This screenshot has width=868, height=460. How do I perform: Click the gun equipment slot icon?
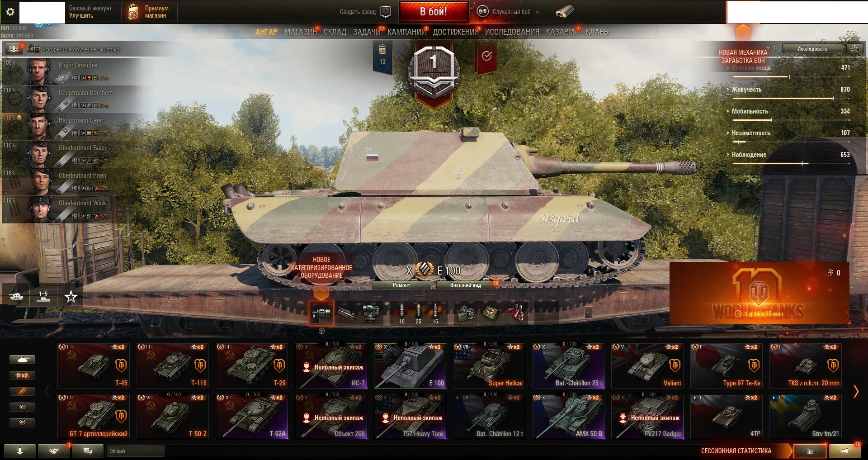(x=347, y=313)
